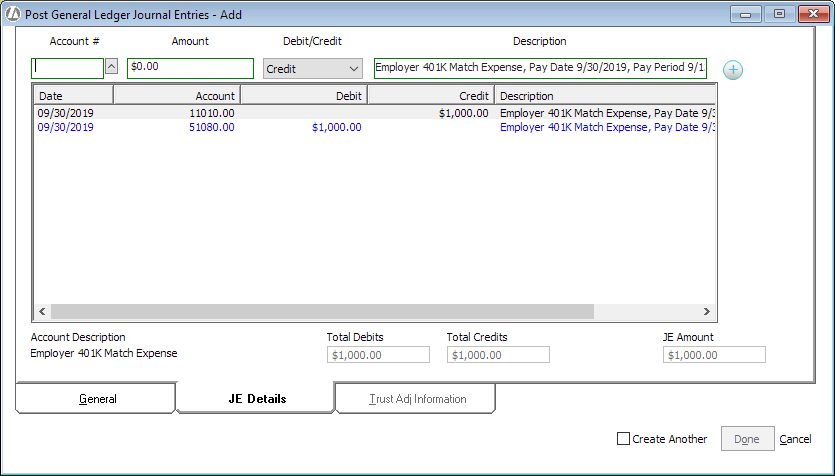
Task: Click the application logo in title bar
Action: tap(13, 15)
